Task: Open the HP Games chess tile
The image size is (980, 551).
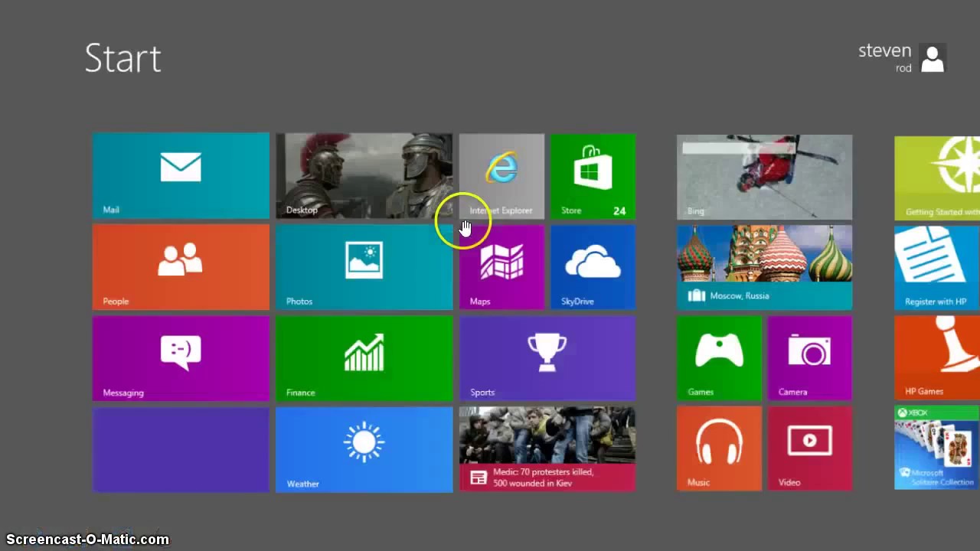Action: pos(937,357)
